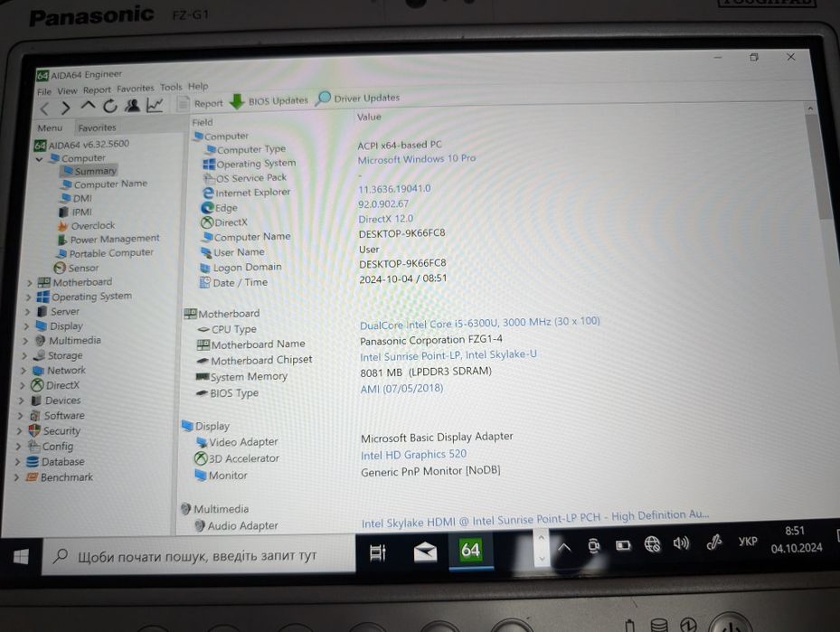
Task: Open the Favorites menu
Action: point(135,89)
